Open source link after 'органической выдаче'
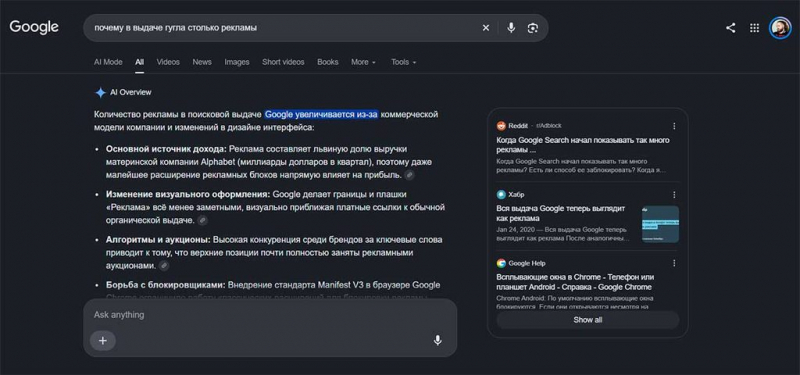The width and height of the screenshot is (800, 375). click(203, 220)
